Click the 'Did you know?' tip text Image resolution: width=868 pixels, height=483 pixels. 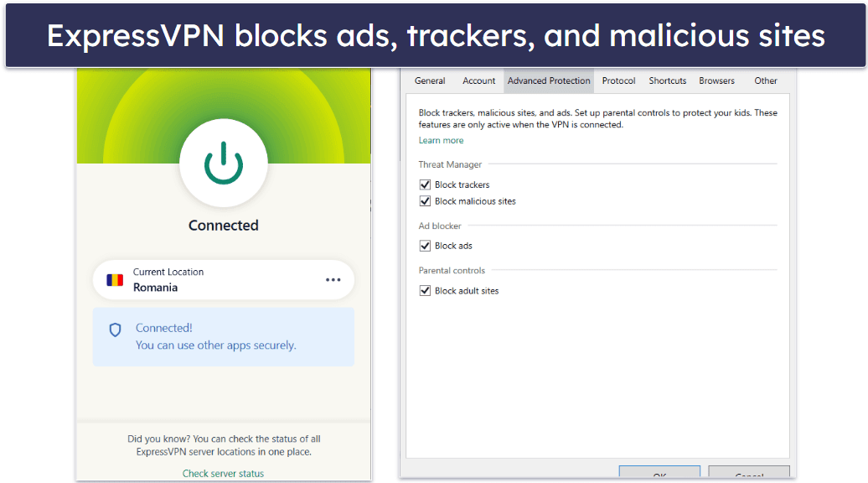pos(224,445)
